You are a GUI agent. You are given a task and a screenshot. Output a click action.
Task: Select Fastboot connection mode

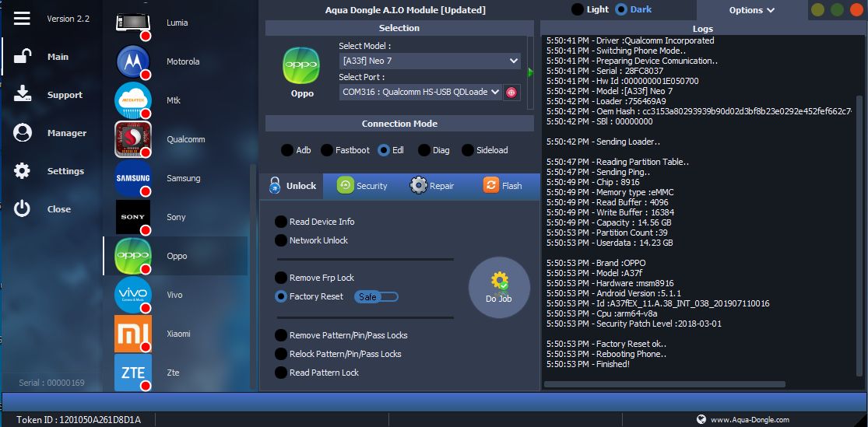point(345,150)
